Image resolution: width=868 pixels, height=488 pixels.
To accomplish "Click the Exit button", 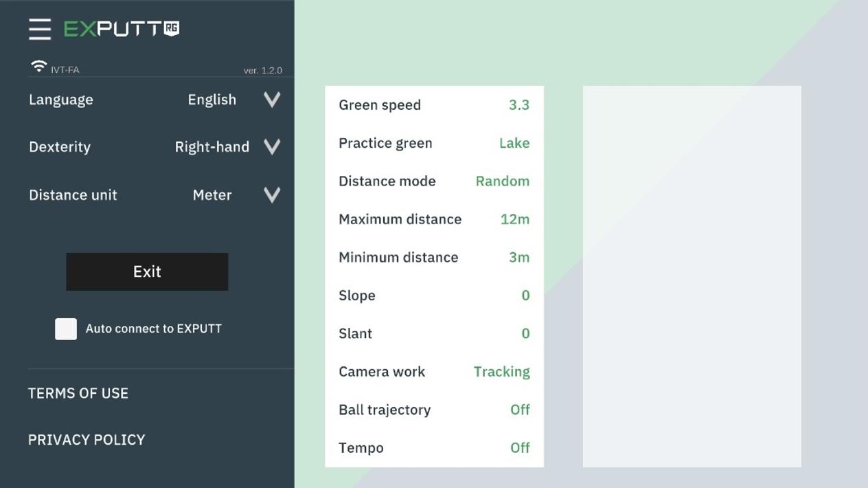I will coord(147,271).
